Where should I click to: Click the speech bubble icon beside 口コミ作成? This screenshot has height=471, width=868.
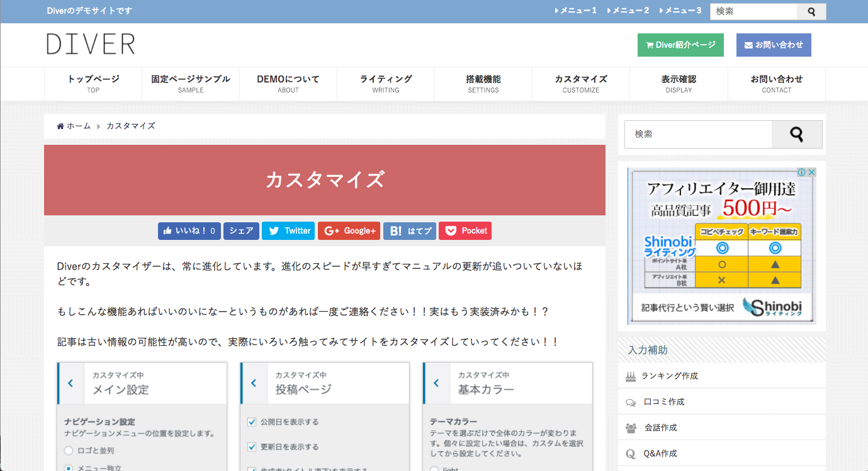click(631, 402)
